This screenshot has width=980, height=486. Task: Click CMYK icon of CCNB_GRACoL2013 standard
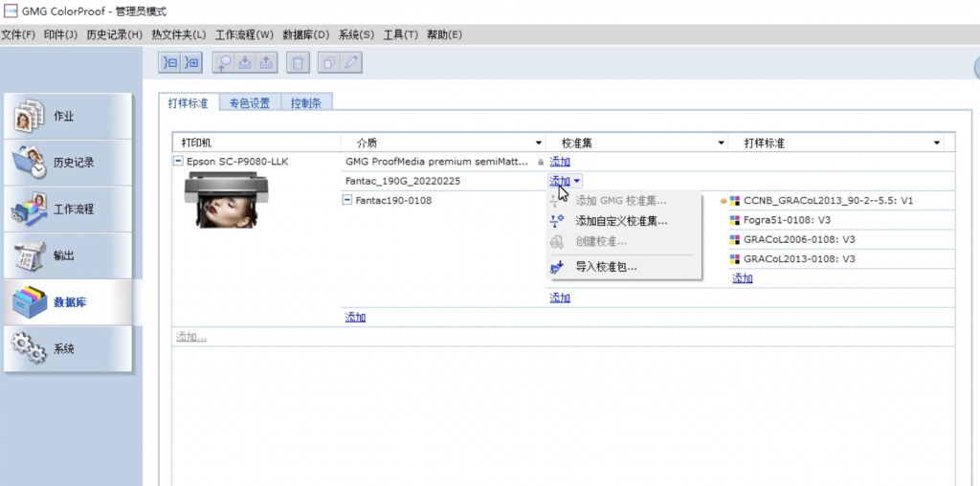coord(735,201)
